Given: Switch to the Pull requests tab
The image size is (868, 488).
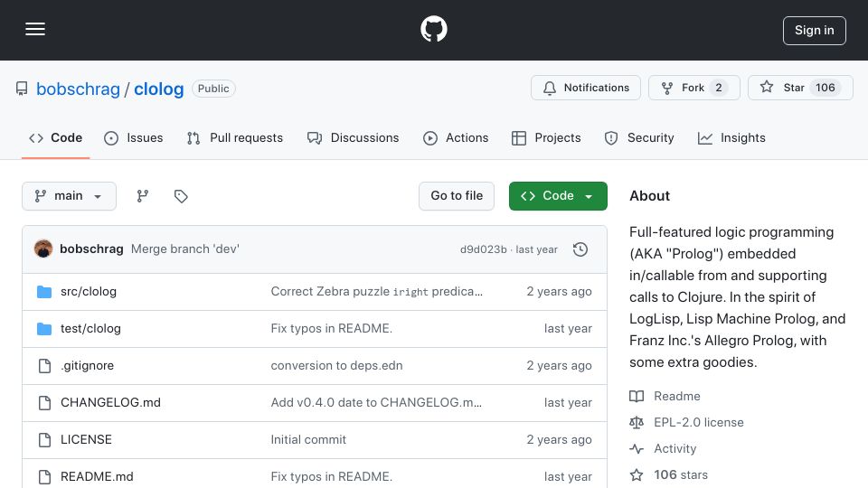Looking at the screenshot, I should [235, 137].
